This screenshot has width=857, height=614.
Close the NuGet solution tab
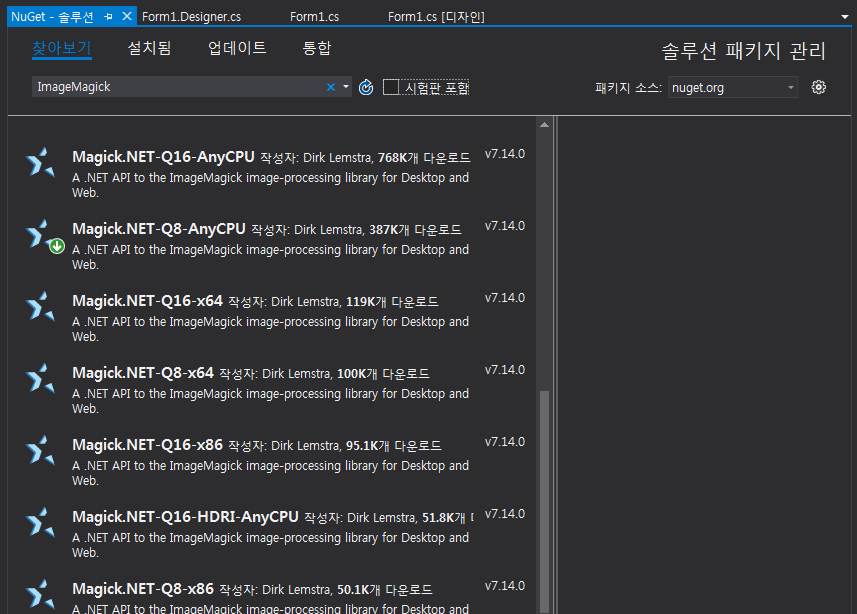tap(127, 16)
